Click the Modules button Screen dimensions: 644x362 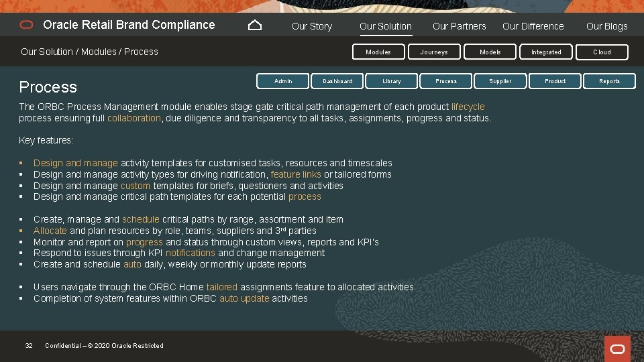378,52
